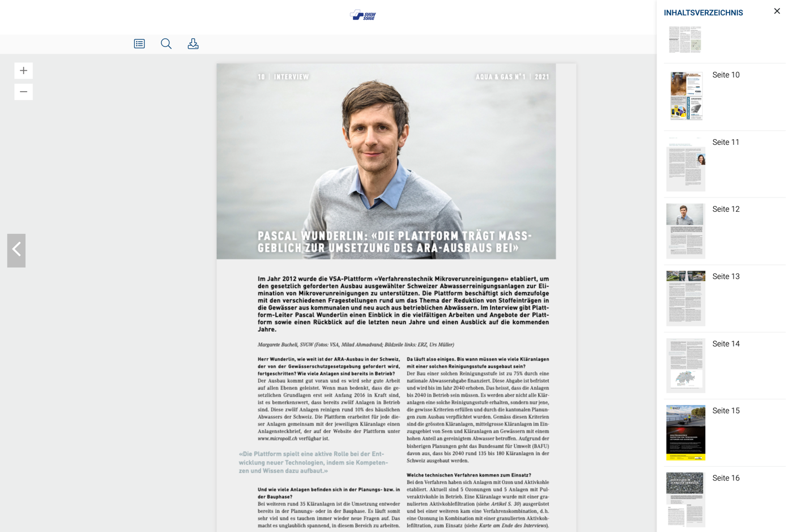Open Seite 16 thumbnail
This screenshot has height=532, width=793.
686,499
